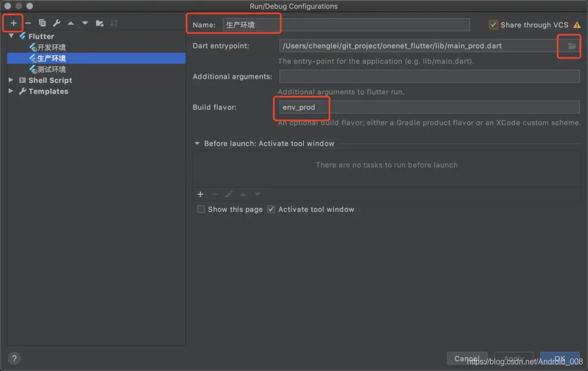Click the VCS warning triangle icon
The image size is (588, 371).
pyautogui.click(x=577, y=25)
